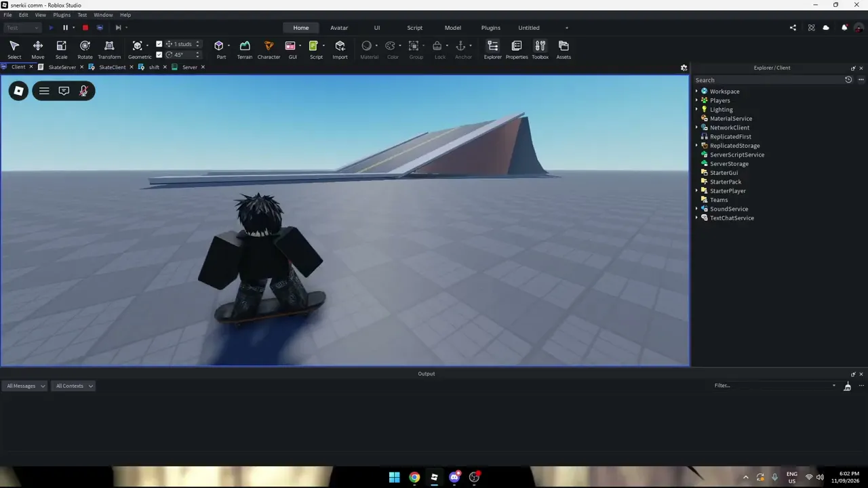Screen dimensions: 868x488
Task: Open the All Contexts filter dropdown
Action: pos(74,386)
